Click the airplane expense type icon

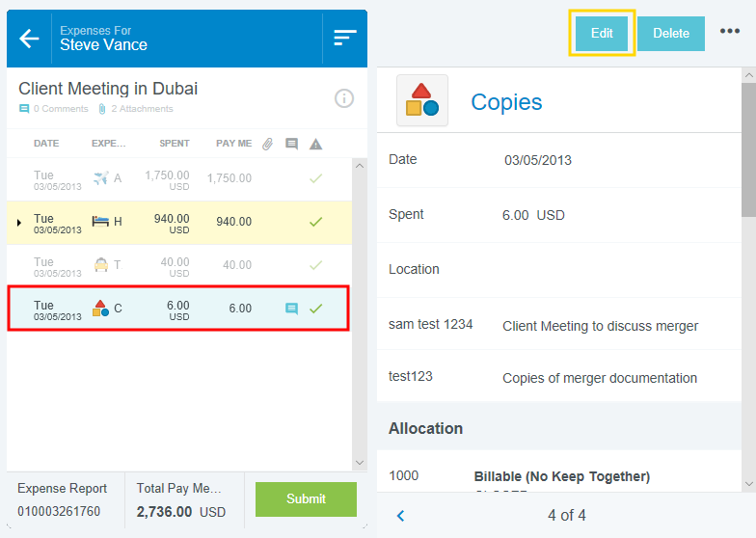click(x=100, y=178)
